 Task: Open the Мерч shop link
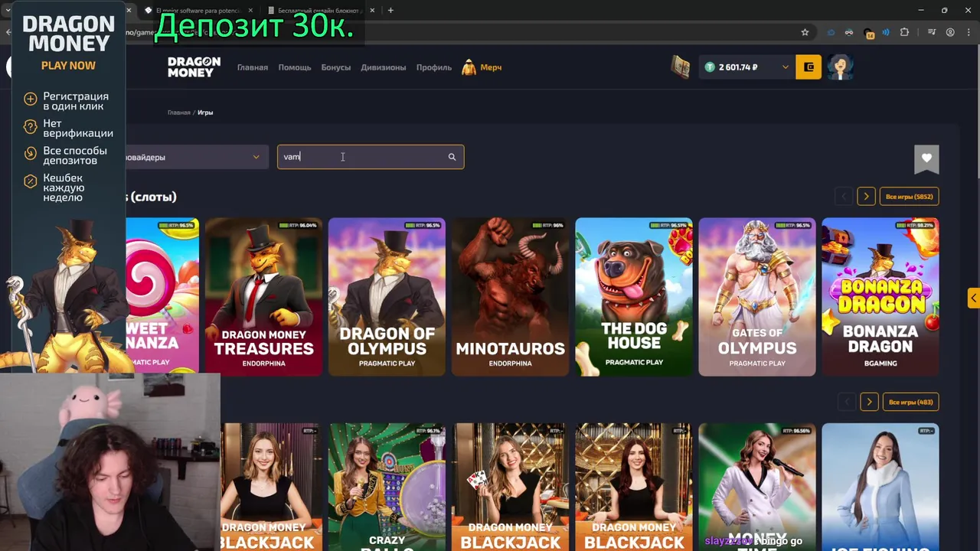tap(491, 67)
